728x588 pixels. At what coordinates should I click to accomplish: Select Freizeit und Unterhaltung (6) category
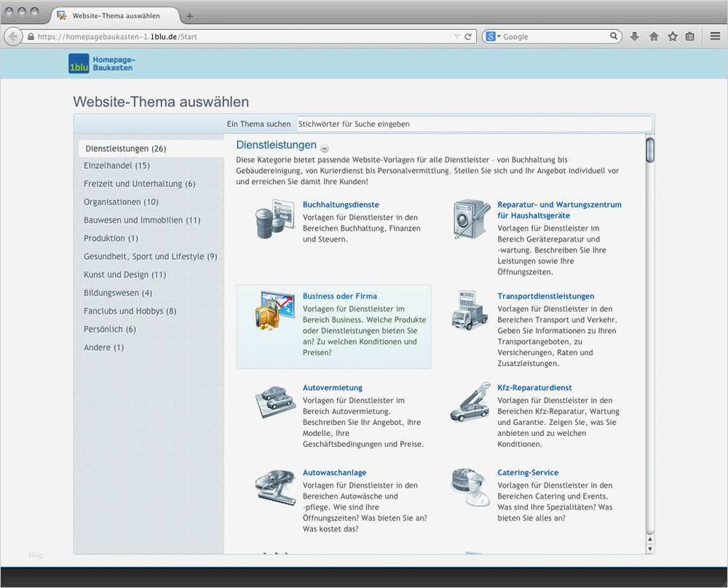tap(139, 184)
